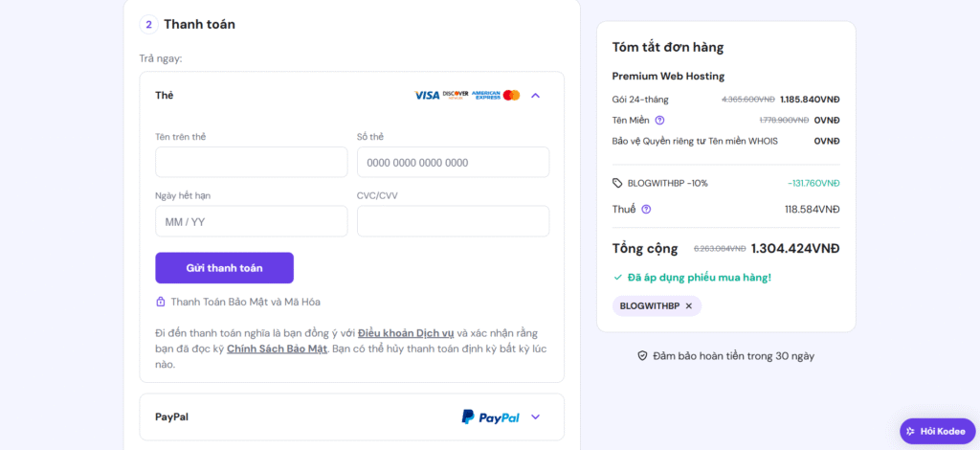The height and width of the screenshot is (450, 980).
Task: Click the Gửi thanh toán button
Action: tap(224, 268)
